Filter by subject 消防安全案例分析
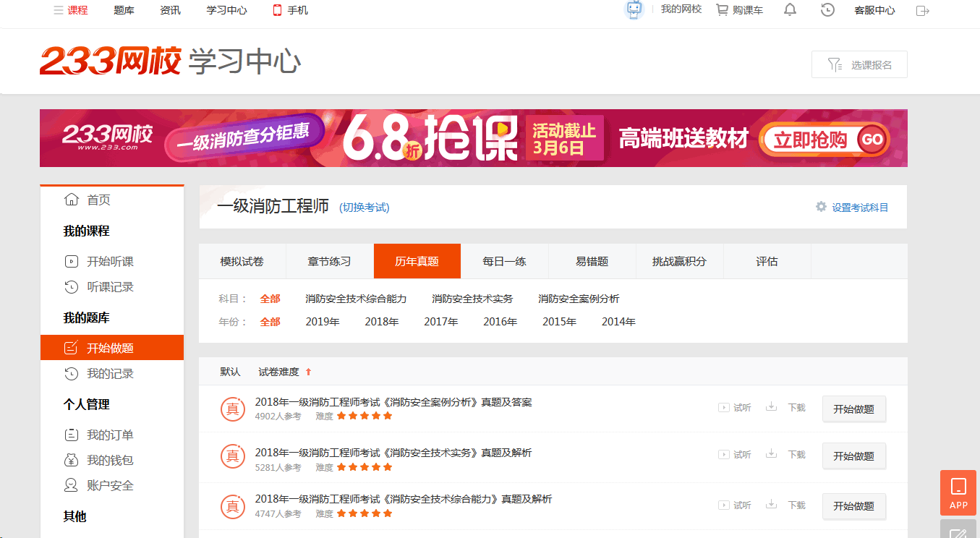Image resolution: width=980 pixels, height=538 pixels. 579,299
